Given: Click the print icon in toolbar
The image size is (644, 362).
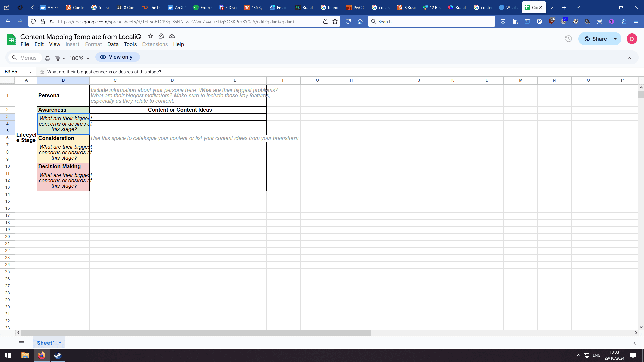Looking at the screenshot, I should point(47,58).
